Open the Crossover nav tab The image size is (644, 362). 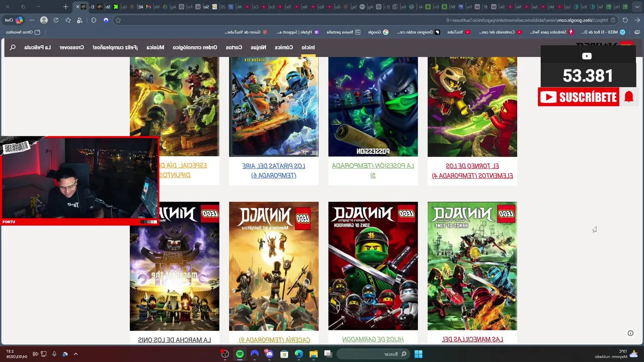(x=72, y=47)
